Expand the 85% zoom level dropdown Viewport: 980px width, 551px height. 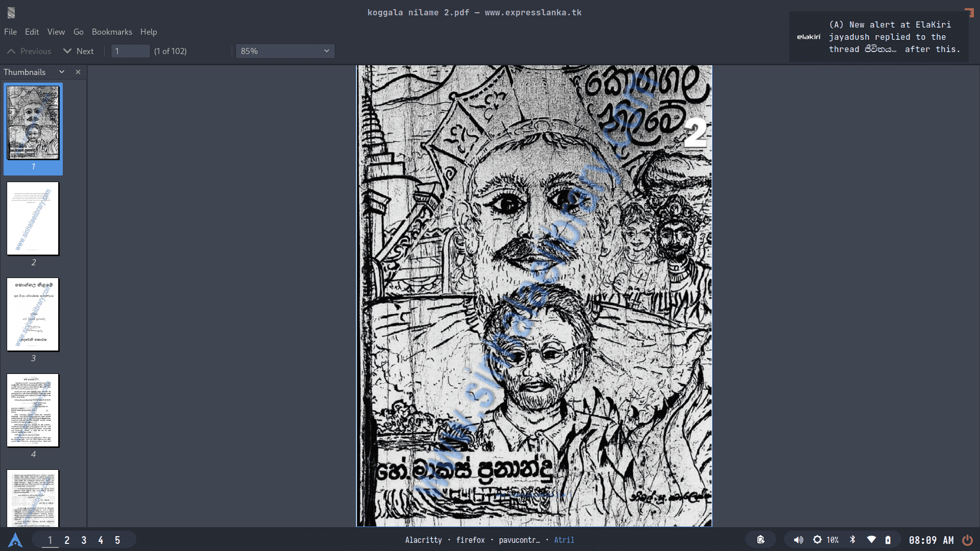[x=285, y=51]
